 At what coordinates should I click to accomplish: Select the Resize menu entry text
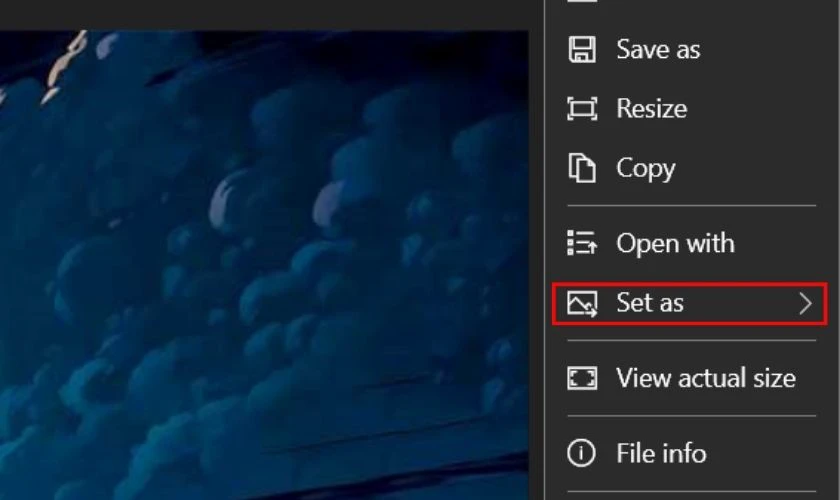tap(651, 108)
